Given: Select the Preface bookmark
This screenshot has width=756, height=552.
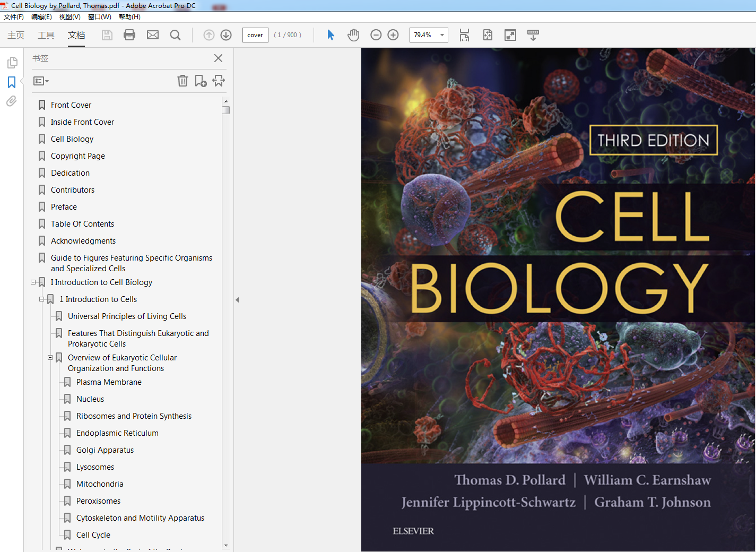Looking at the screenshot, I should (64, 207).
